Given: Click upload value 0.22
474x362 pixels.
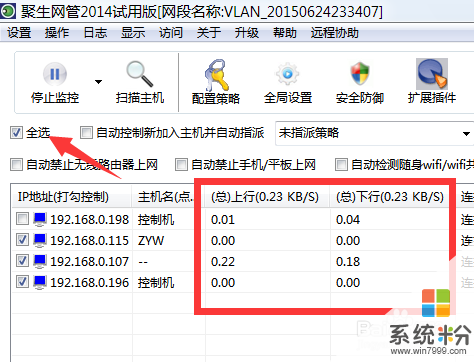Looking at the screenshot, I should [x=223, y=262].
